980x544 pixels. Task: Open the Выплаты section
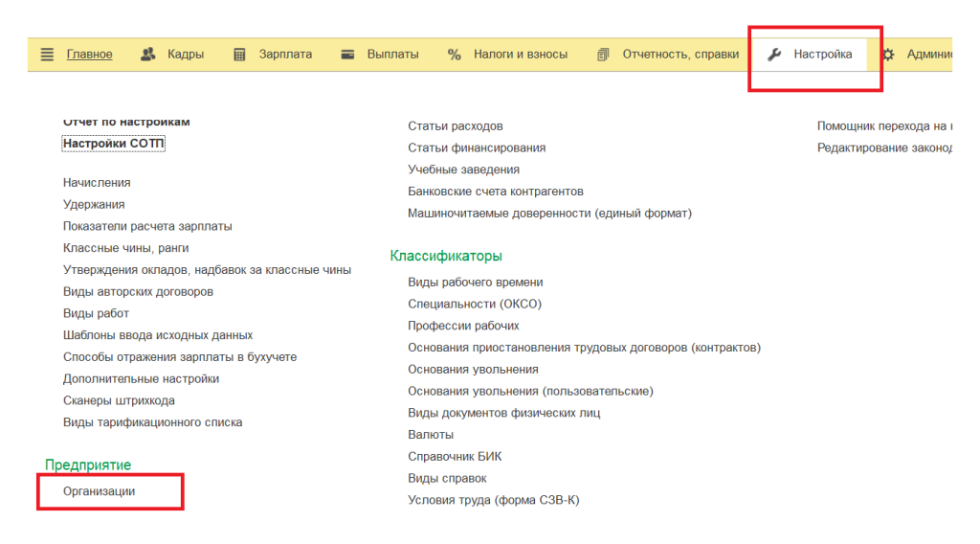[x=393, y=55]
